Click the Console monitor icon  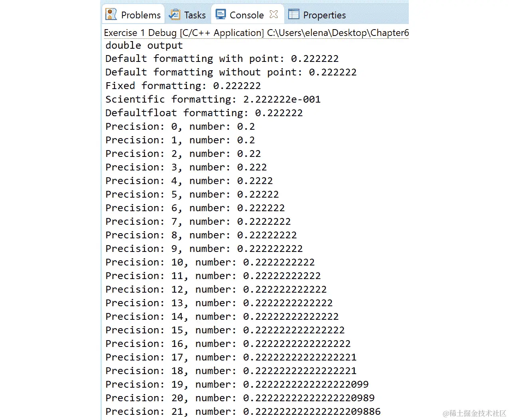[220, 14]
